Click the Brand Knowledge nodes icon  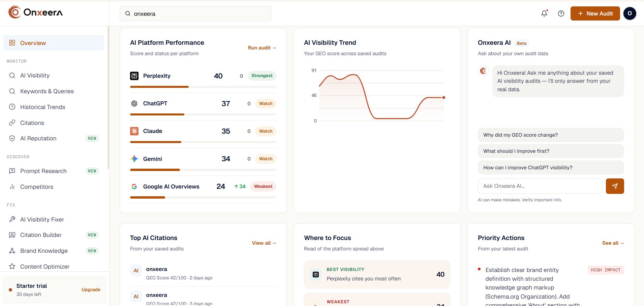(12, 251)
